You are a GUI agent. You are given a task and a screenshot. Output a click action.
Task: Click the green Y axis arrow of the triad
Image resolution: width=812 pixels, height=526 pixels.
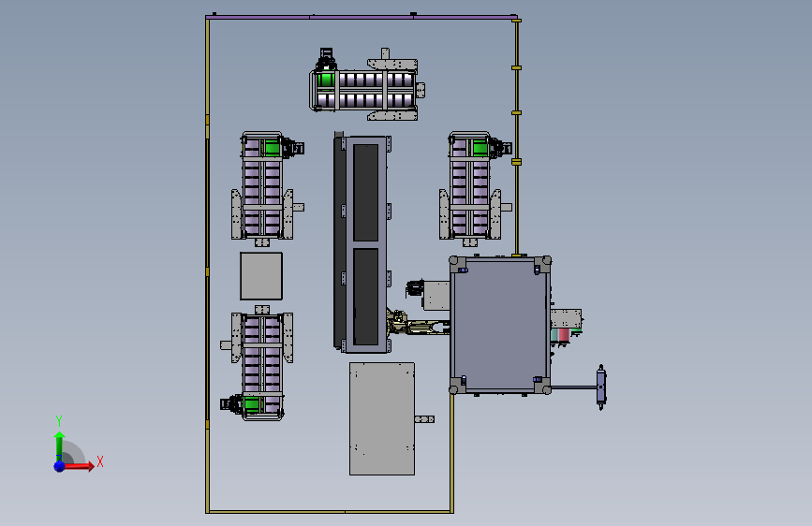(x=60, y=446)
